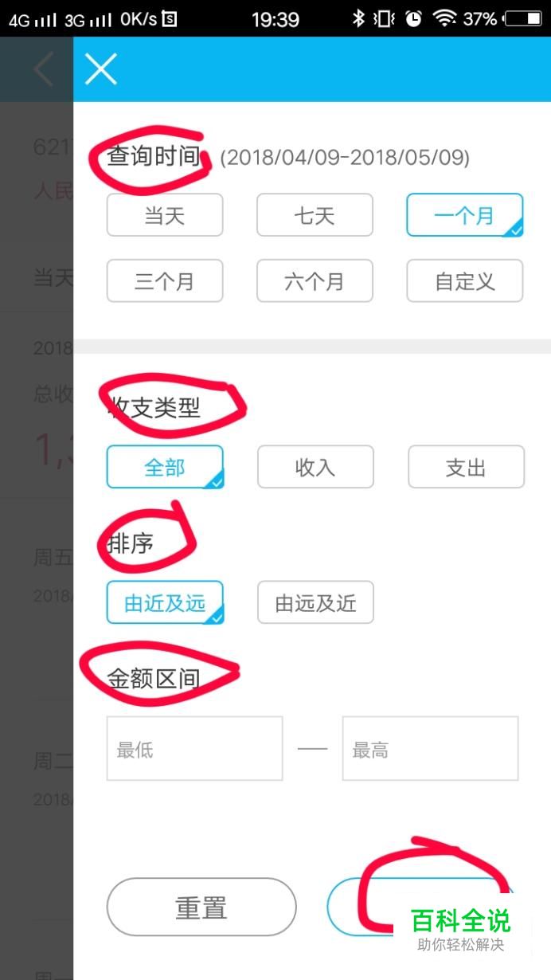Filter by 支出 only
This screenshot has height=980, width=551.
(466, 467)
